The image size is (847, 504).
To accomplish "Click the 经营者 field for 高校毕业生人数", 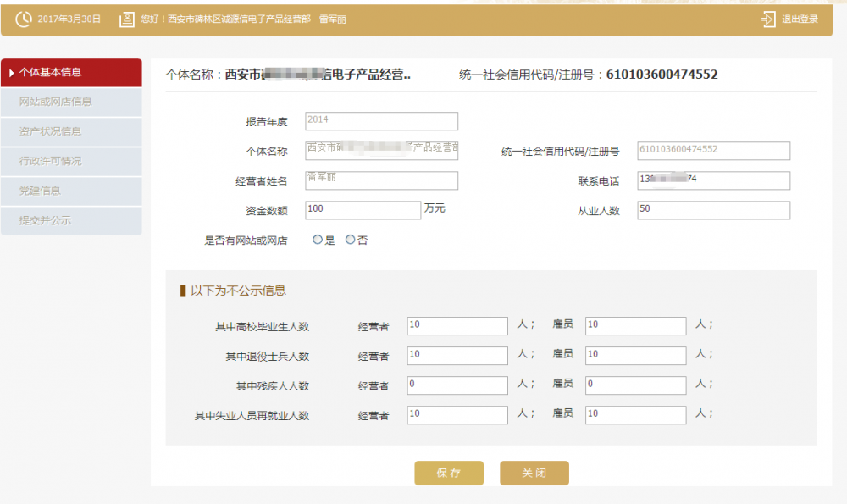I will click(x=457, y=326).
